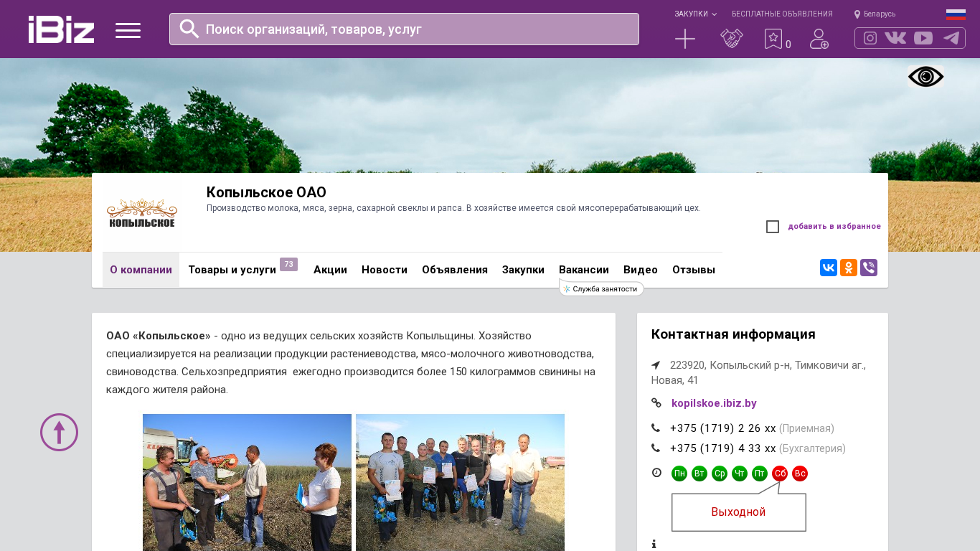Open kopilskoe.ibiz.by link
Screen dimensions: 980x551
(x=714, y=403)
